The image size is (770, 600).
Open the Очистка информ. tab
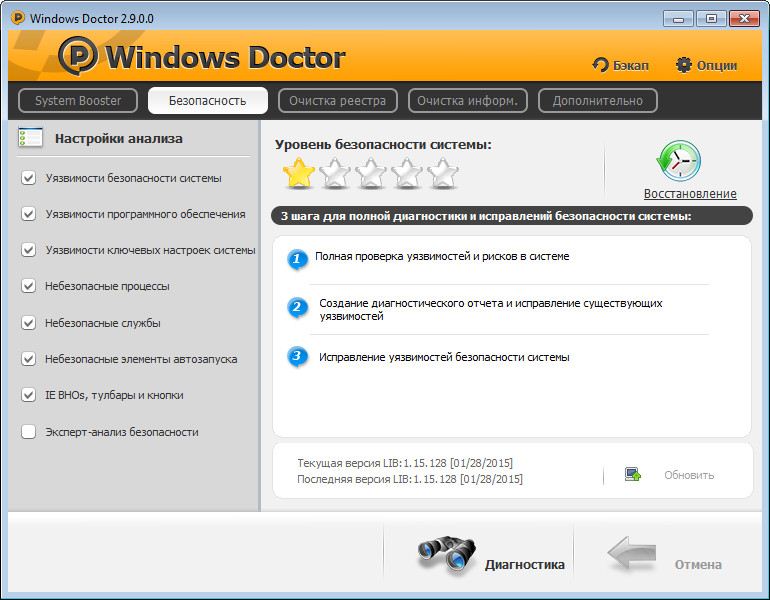coord(468,101)
